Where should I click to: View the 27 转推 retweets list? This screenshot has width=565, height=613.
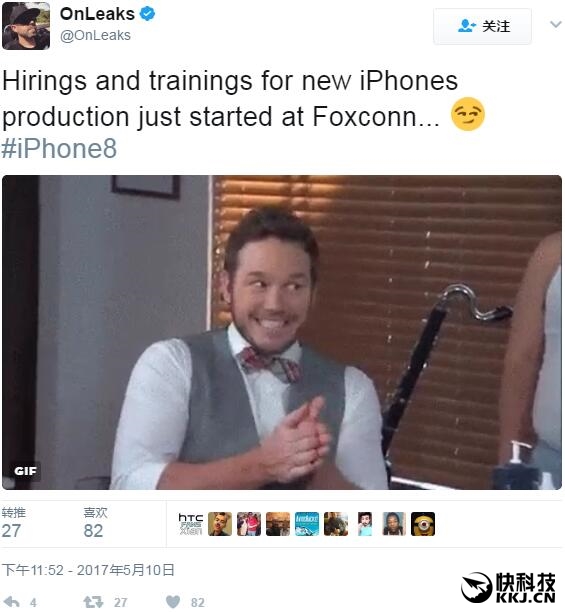(x=13, y=523)
